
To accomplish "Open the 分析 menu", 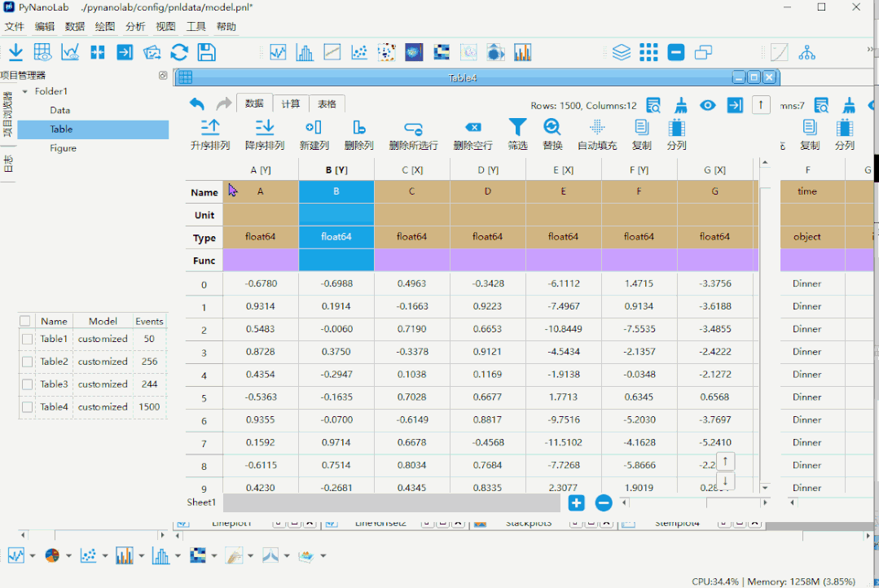I will pos(135,26).
